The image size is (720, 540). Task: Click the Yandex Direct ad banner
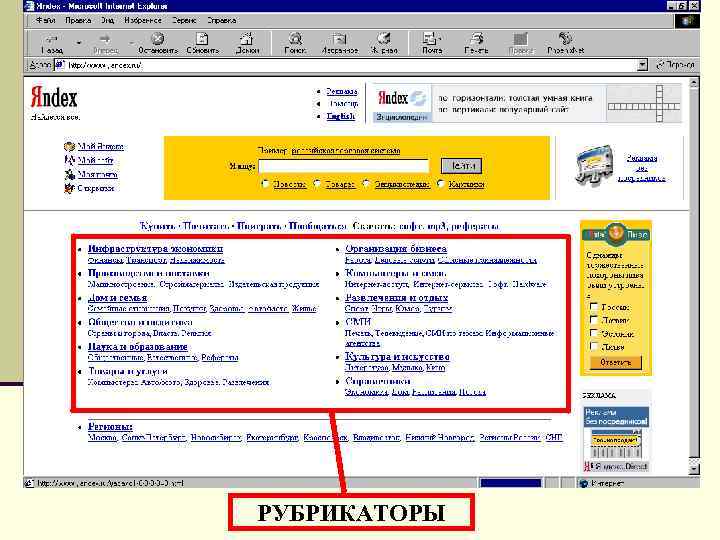pos(616,439)
